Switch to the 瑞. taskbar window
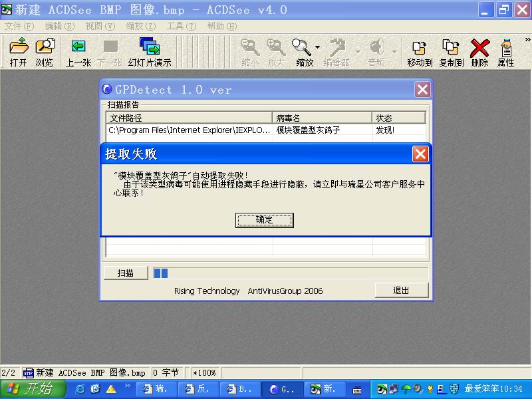Image resolution: width=532 pixels, height=399 pixels. (x=156, y=389)
